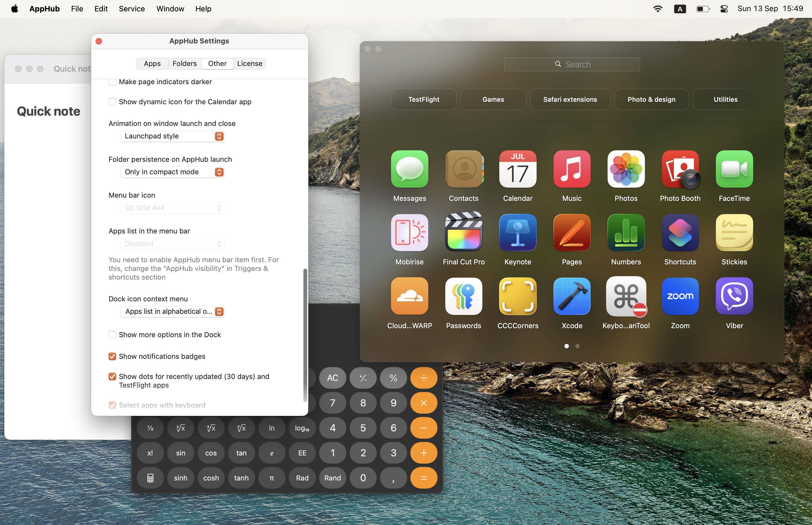Open the File menu
This screenshot has height=525, width=812.
77,9
